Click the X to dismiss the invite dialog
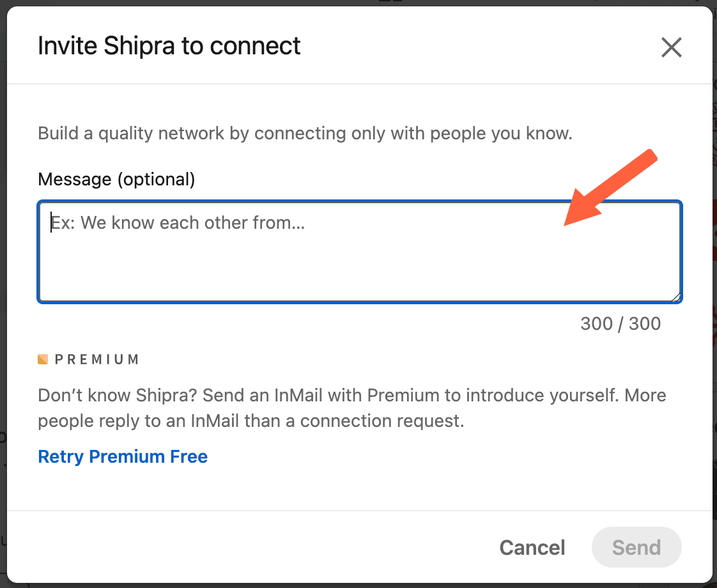Image resolution: width=717 pixels, height=588 pixels. click(x=672, y=47)
